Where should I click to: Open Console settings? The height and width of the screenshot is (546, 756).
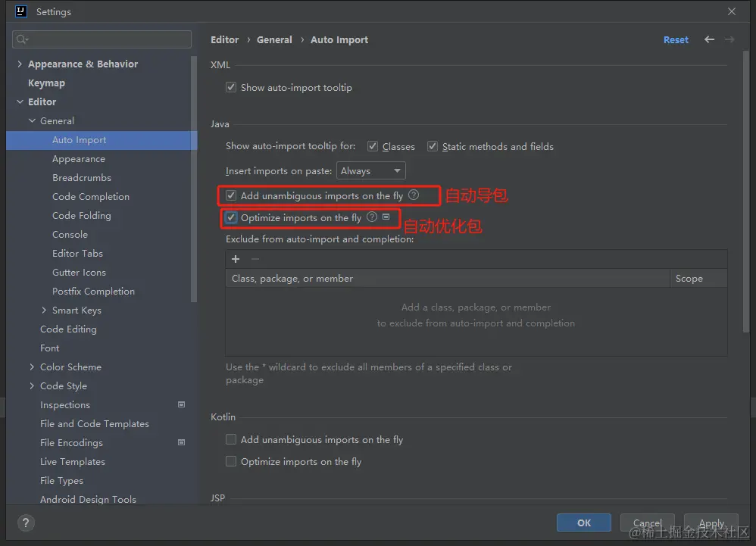tap(70, 234)
